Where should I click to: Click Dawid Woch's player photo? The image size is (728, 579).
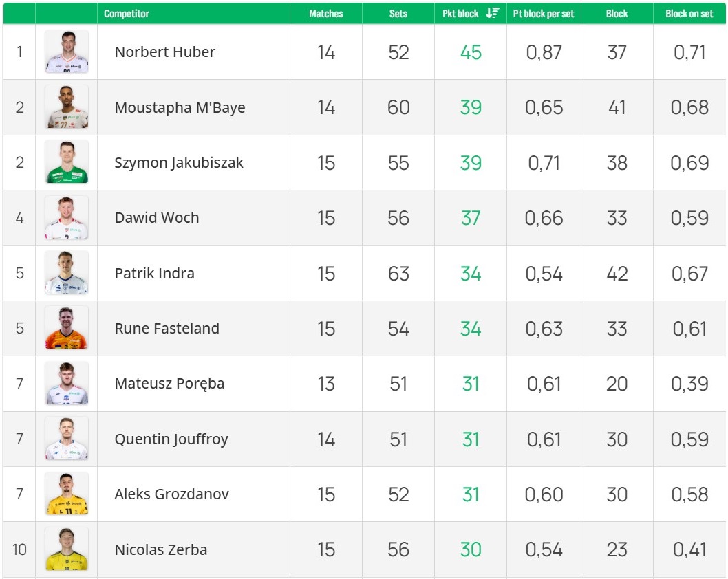pos(67,218)
